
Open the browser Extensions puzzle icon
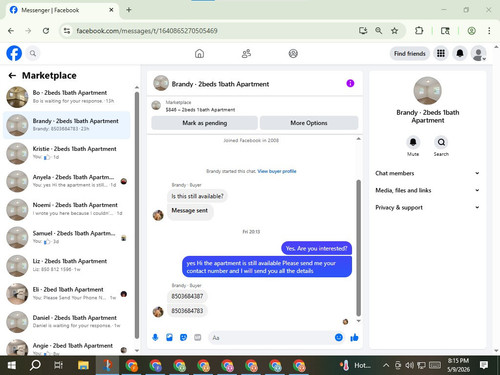tap(419, 31)
